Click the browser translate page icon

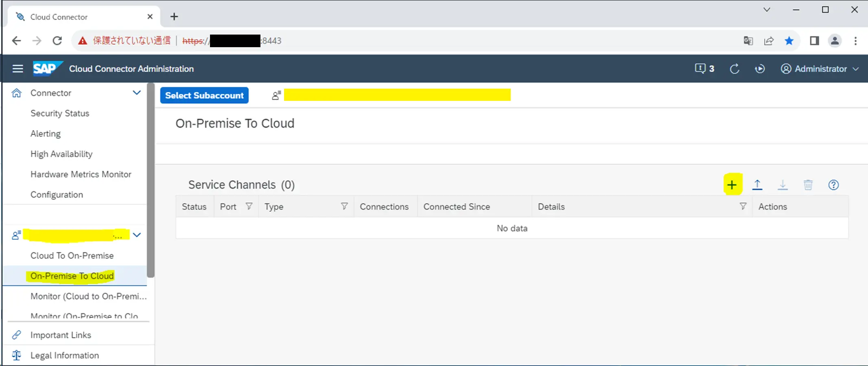pyautogui.click(x=748, y=41)
